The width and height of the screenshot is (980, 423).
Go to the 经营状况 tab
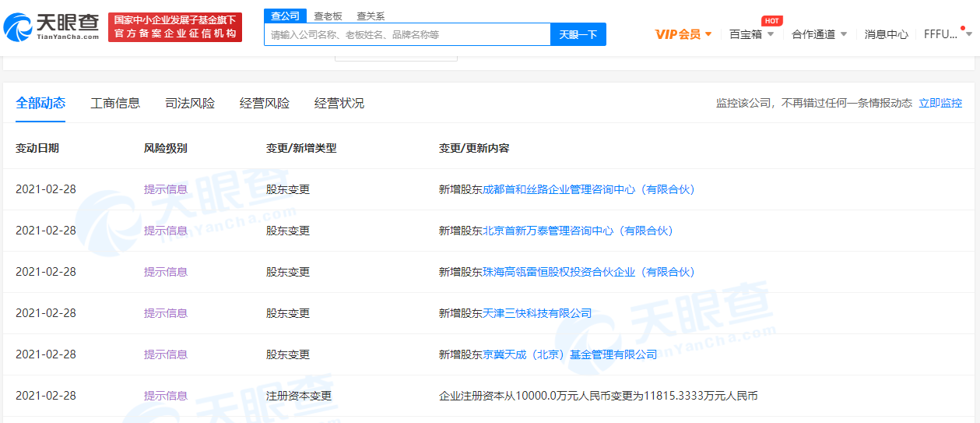pyautogui.click(x=339, y=103)
